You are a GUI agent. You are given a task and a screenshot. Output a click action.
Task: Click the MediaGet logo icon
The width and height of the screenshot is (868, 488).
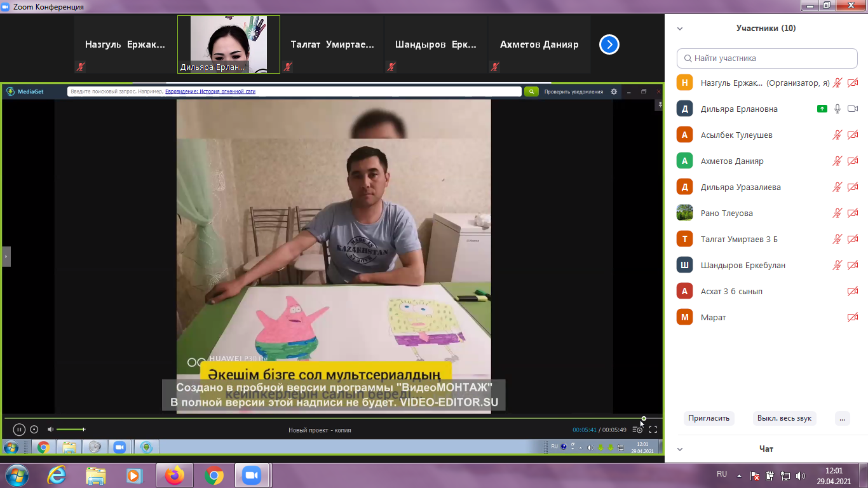click(x=10, y=91)
